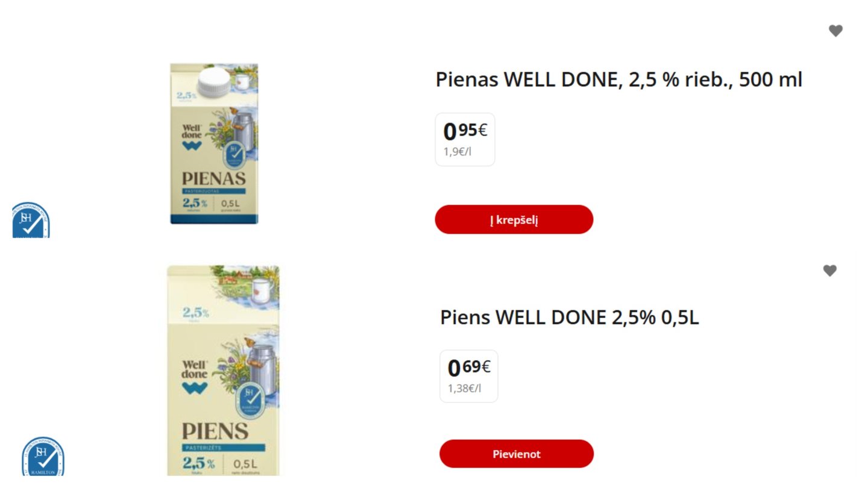Favorite the Pienas WELL DONE 500 ml heart
The image size is (868, 488).
click(x=835, y=31)
